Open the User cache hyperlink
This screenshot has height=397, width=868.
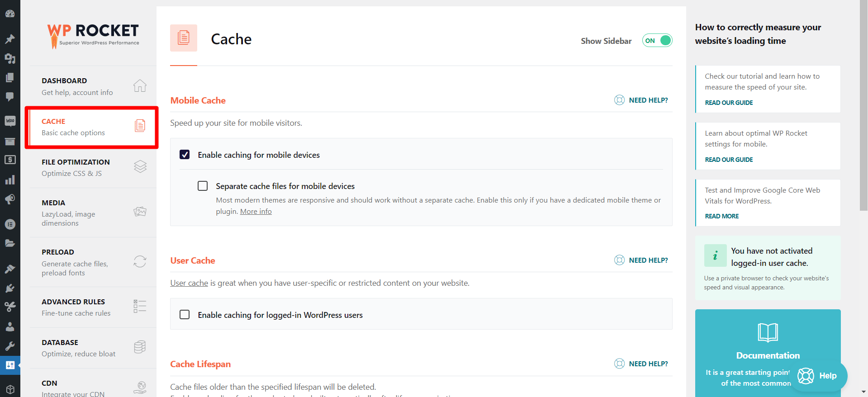click(x=189, y=283)
